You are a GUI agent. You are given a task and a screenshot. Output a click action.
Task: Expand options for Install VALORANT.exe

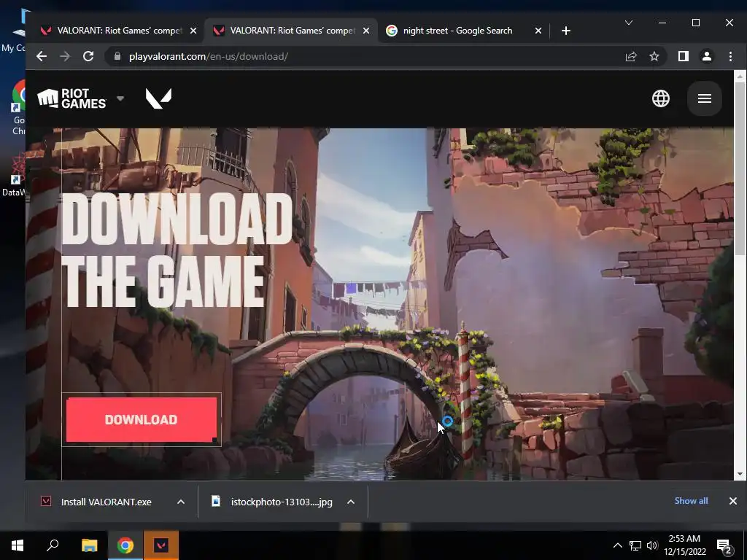(181, 502)
